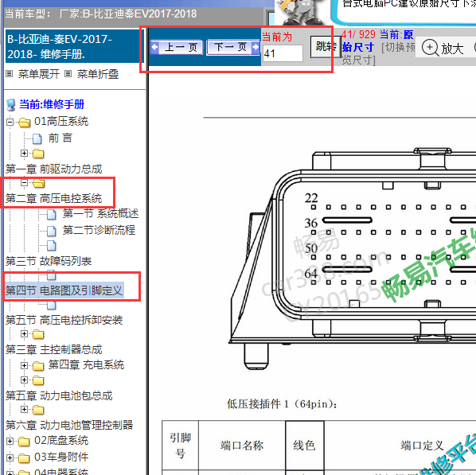476x475 pixels.
Task: Collapse the 01高压系统 tree node
Action: click(x=10, y=122)
